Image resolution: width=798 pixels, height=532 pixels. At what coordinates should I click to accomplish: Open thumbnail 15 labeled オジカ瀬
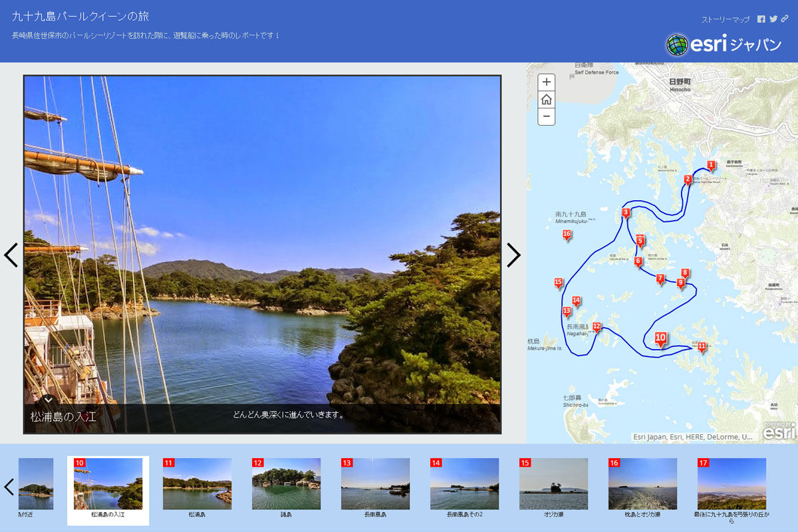(x=553, y=484)
